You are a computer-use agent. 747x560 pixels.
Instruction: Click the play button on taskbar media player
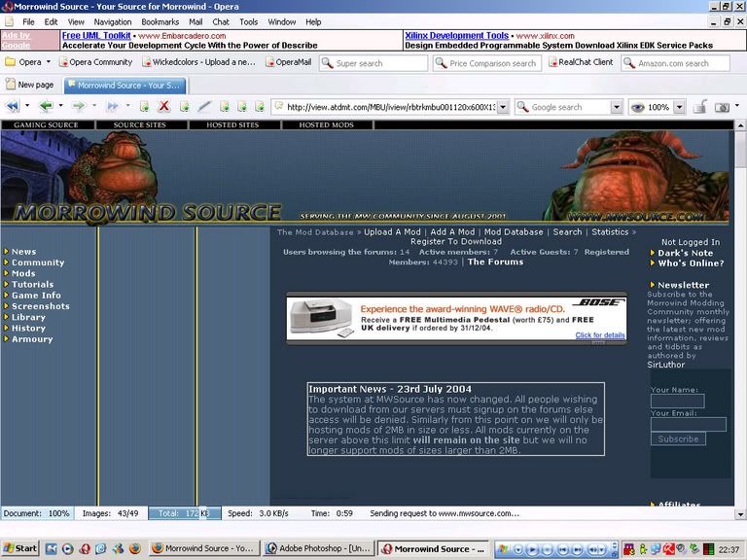532,549
